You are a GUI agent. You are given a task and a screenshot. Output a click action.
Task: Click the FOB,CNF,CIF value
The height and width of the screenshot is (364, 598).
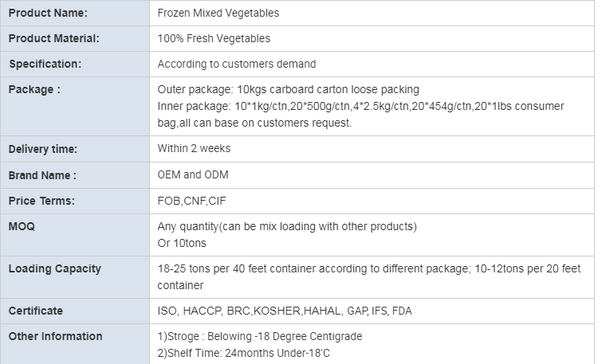(x=192, y=201)
